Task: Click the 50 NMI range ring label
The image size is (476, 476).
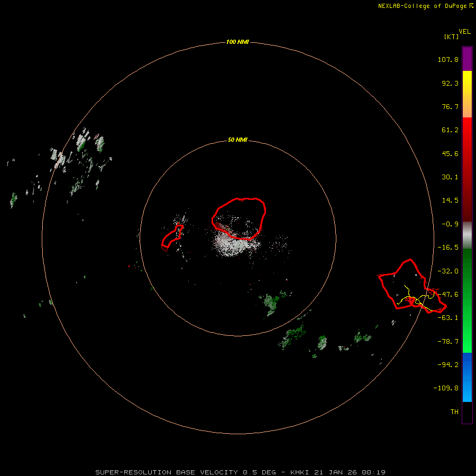Action: pos(237,140)
